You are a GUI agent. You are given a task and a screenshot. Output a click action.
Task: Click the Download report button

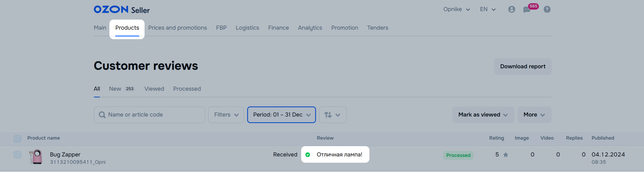(523, 67)
